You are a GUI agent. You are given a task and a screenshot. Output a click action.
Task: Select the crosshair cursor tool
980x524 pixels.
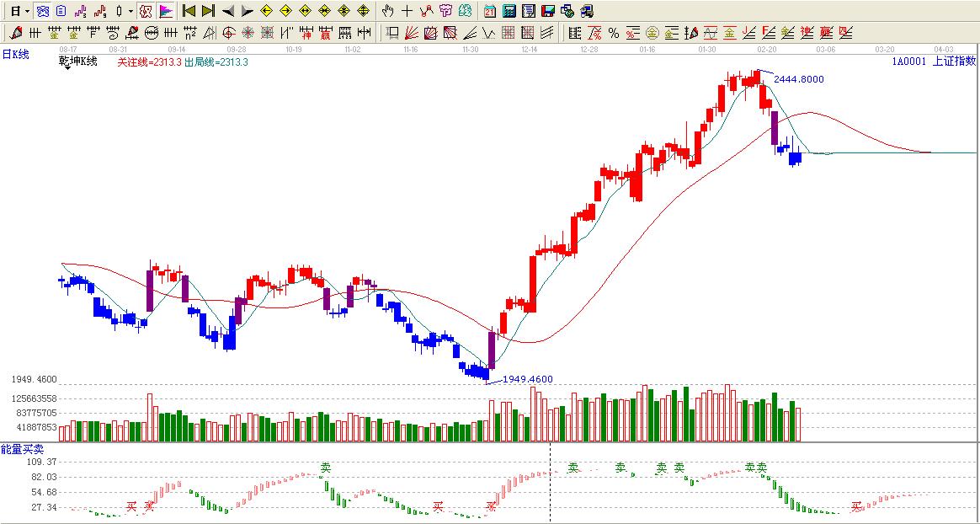click(407, 11)
